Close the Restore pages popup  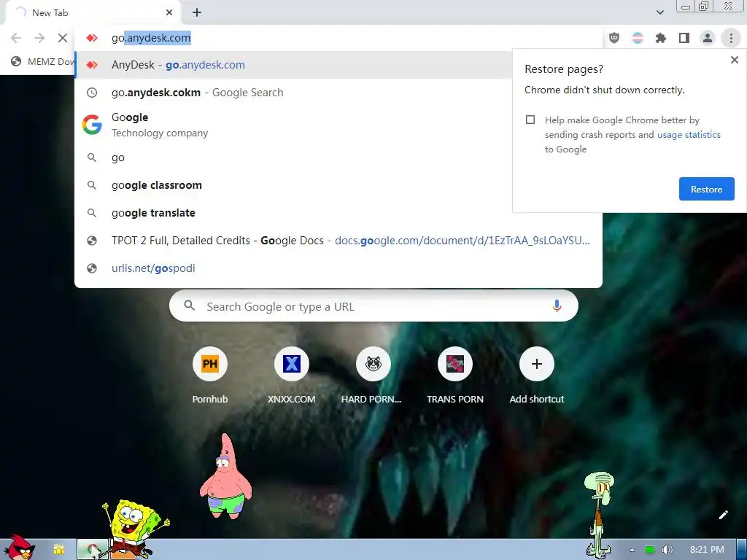click(734, 60)
